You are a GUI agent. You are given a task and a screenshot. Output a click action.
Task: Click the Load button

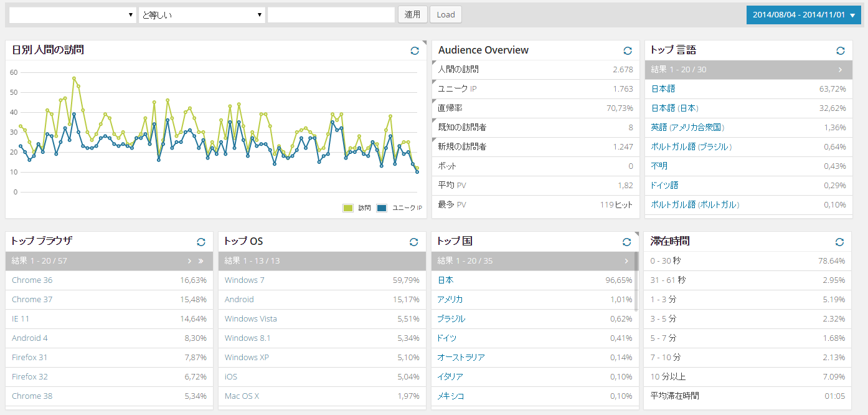click(446, 15)
